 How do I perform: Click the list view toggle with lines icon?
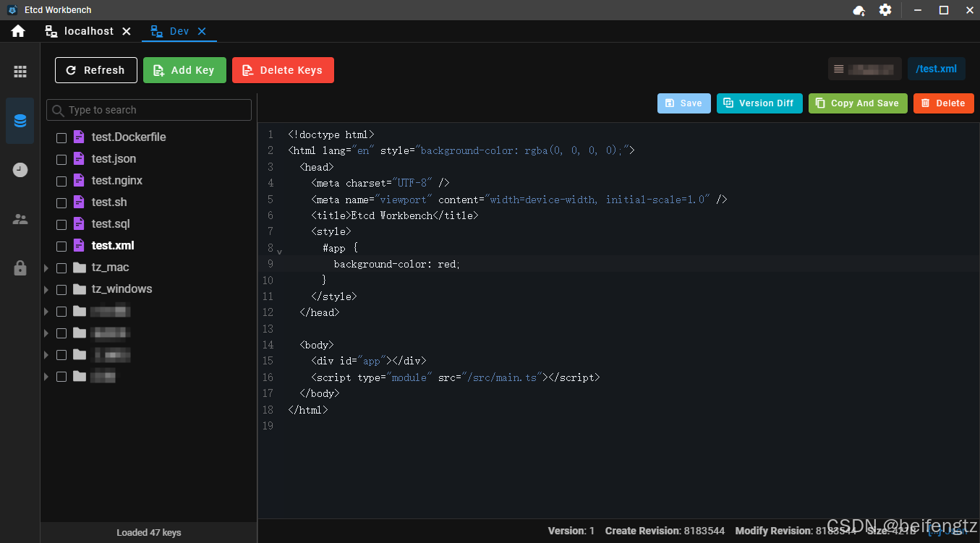[839, 69]
